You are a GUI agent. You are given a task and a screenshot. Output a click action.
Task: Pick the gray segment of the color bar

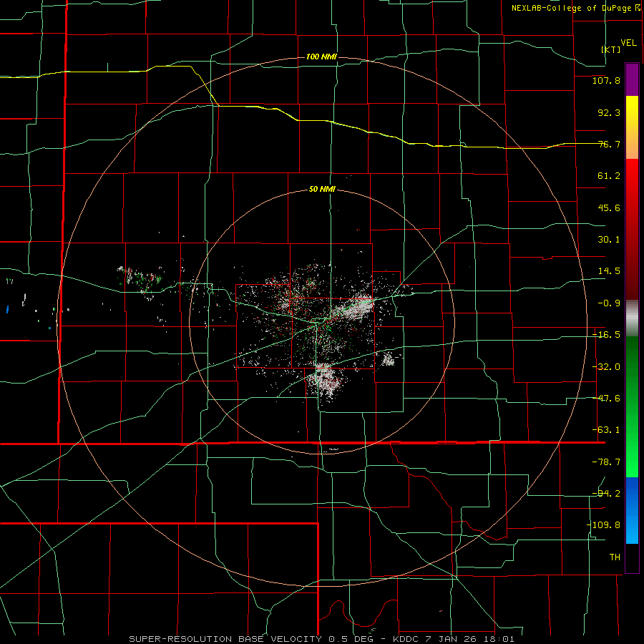tap(632, 318)
